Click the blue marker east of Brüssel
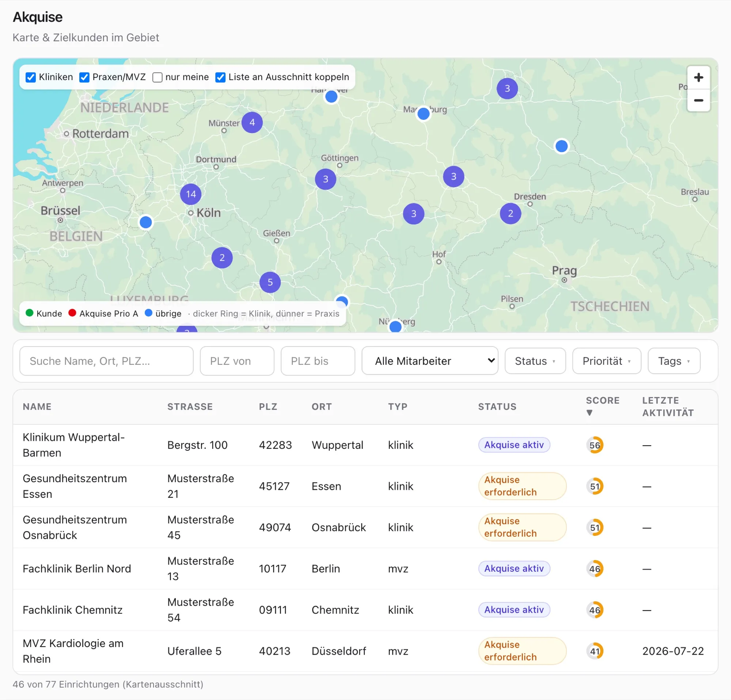This screenshot has height=700, width=731. click(145, 222)
